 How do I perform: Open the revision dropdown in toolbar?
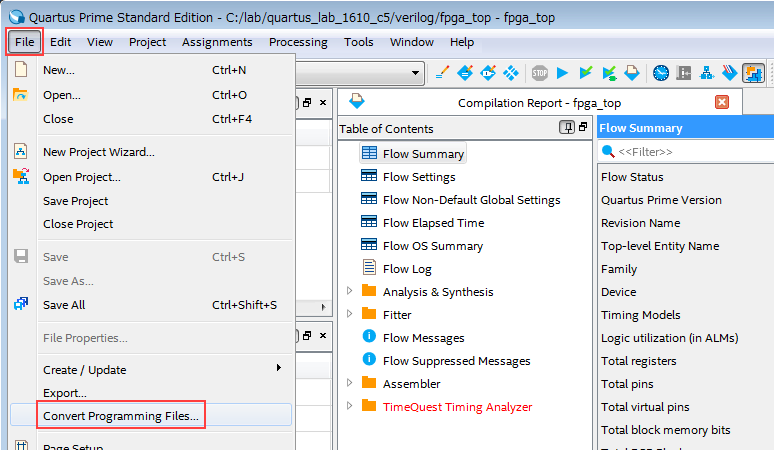[416, 74]
